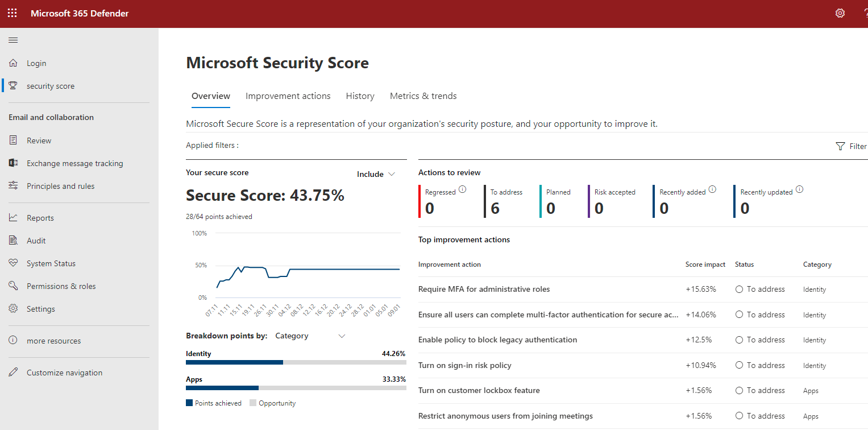Open Restrict anonymous users from joining meetings
The height and width of the screenshot is (430, 868).
[x=505, y=416]
